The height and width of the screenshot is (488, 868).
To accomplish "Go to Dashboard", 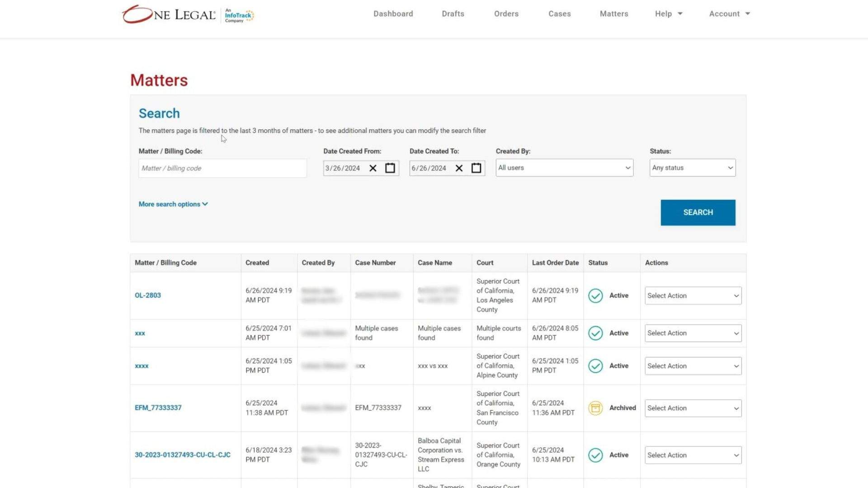I will click(393, 14).
